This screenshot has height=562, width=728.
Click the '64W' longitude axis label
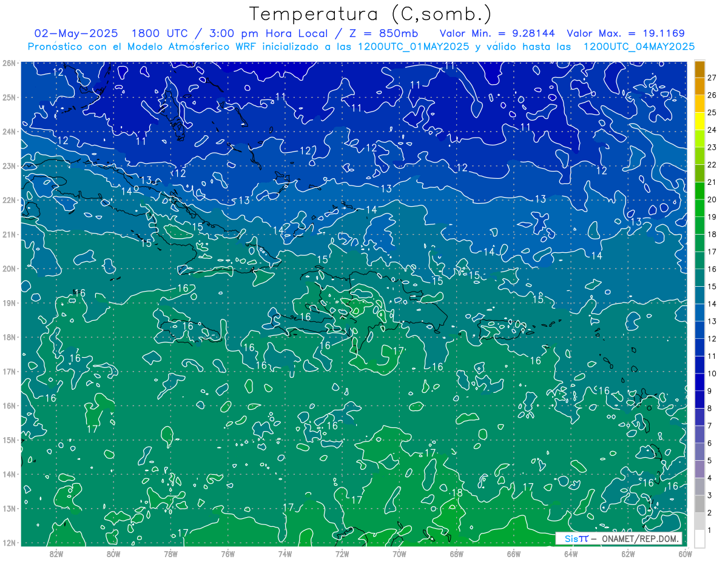[571, 553]
